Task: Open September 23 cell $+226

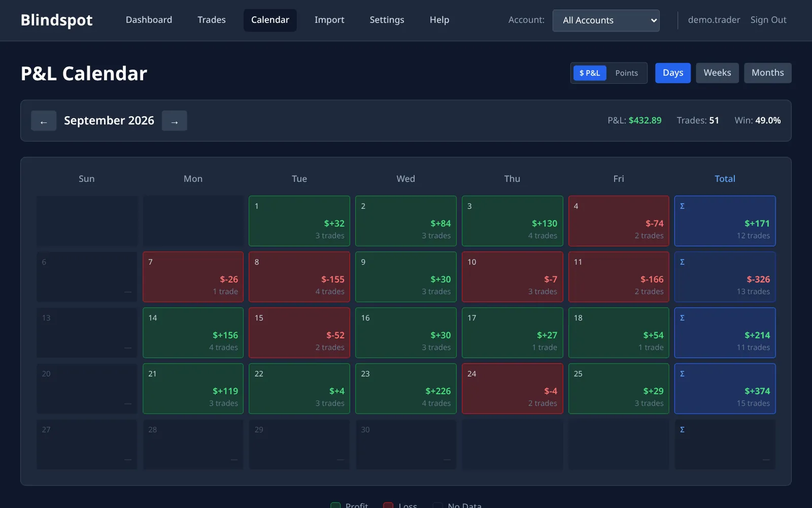Action: tap(406, 389)
